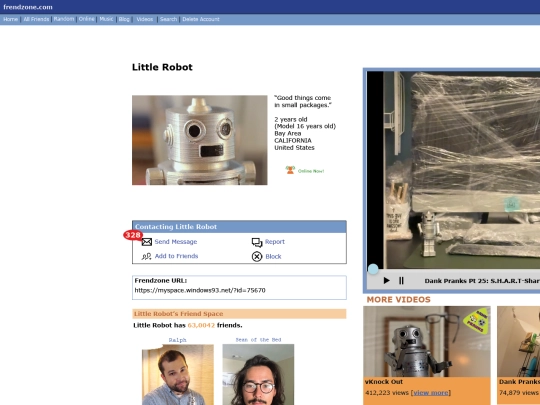Click the Dank Pranks Pt 25 video title
Screen dimensions: 540x405
point(482,281)
